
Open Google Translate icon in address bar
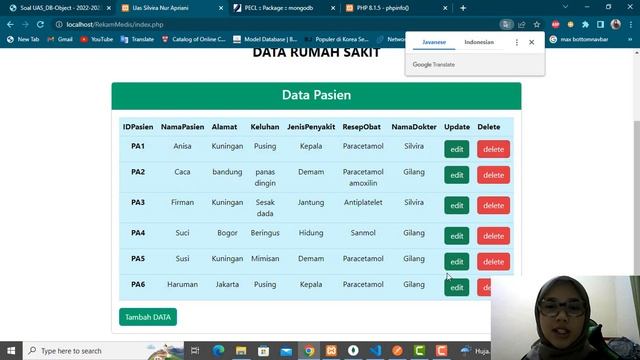(x=507, y=24)
